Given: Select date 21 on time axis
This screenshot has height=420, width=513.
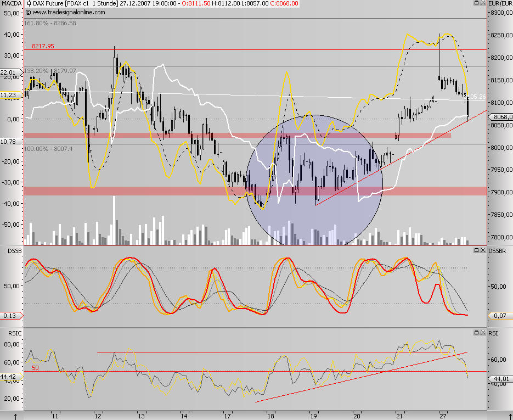Looking at the screenshot, I should point(399,416).
